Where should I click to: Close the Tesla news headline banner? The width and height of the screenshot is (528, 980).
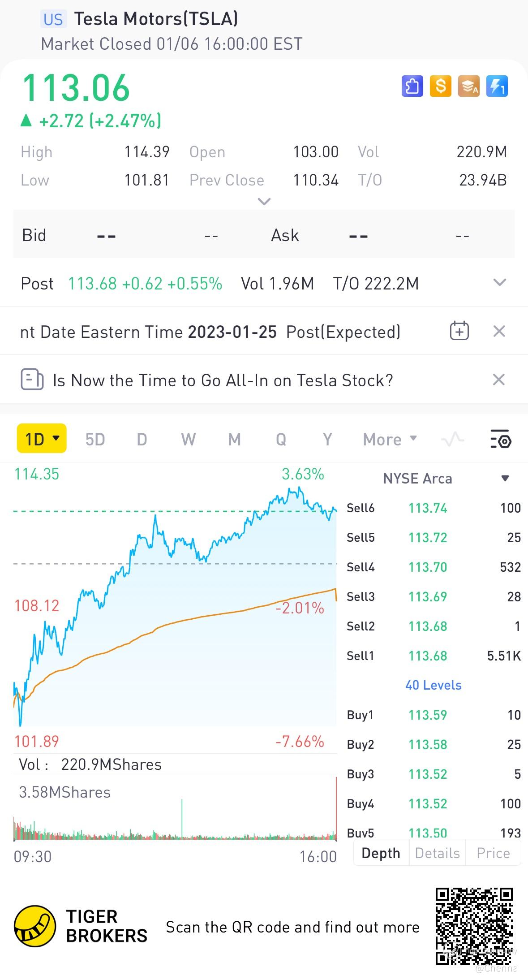(x=499, y=380)
